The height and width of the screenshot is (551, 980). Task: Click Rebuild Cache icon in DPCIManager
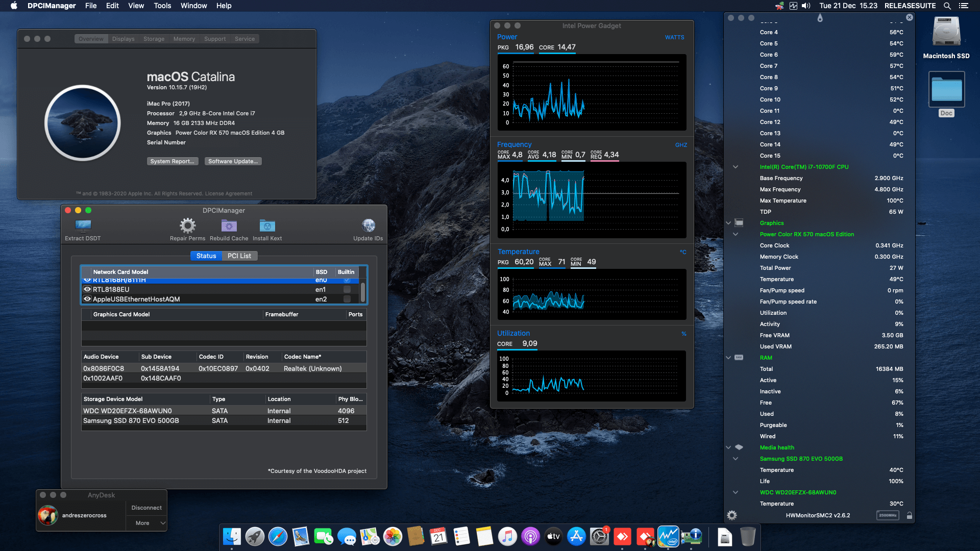229,226
